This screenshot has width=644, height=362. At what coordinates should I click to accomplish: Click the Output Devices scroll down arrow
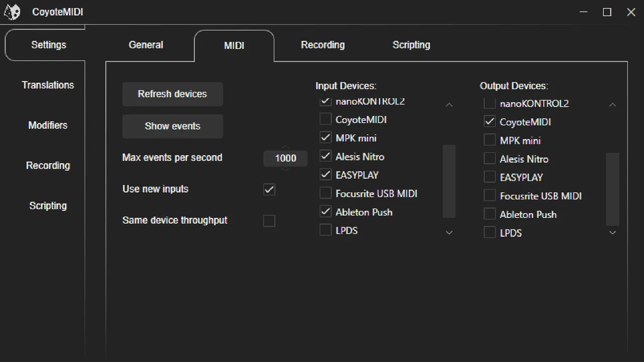[x=612, y=232]
